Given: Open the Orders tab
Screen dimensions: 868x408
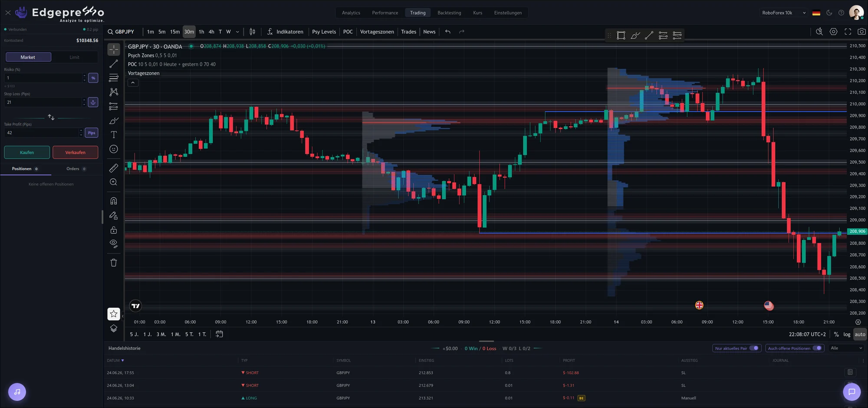Looking at the screenshot, I should tap(76, 169).
